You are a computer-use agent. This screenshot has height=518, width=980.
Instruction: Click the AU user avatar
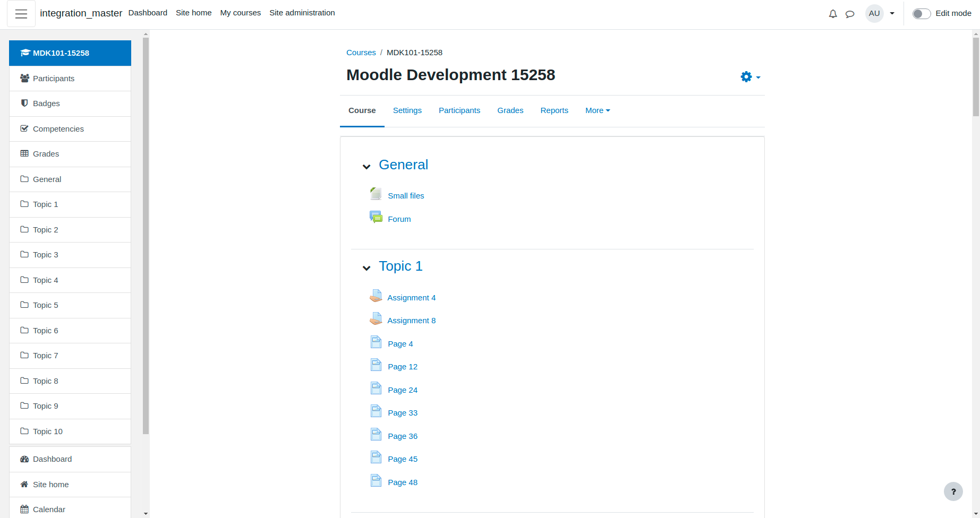click(874, 13)
